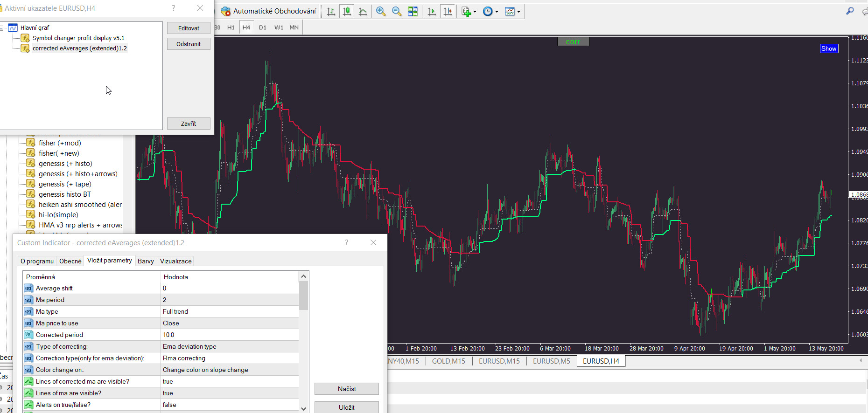Open the O programu tab
This screenshot has width=868, height=413.
click(x=37, y=261)
